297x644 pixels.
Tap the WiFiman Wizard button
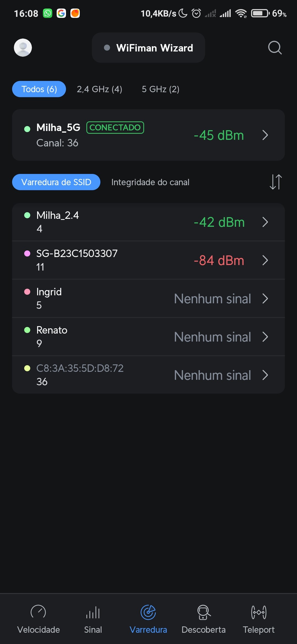[148, 48]
